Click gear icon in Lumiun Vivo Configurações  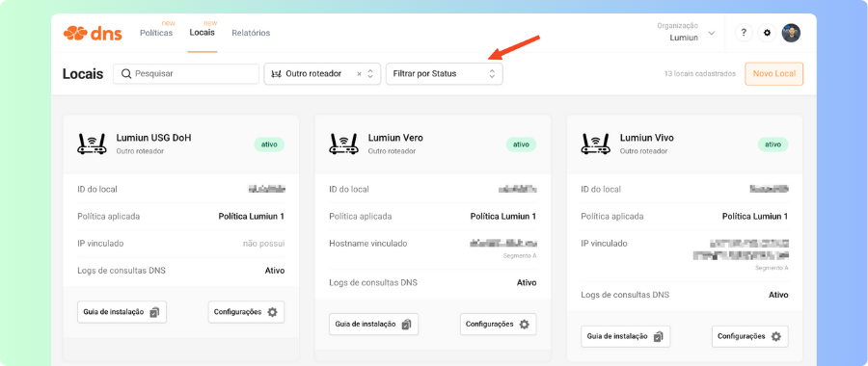(776, 336)
